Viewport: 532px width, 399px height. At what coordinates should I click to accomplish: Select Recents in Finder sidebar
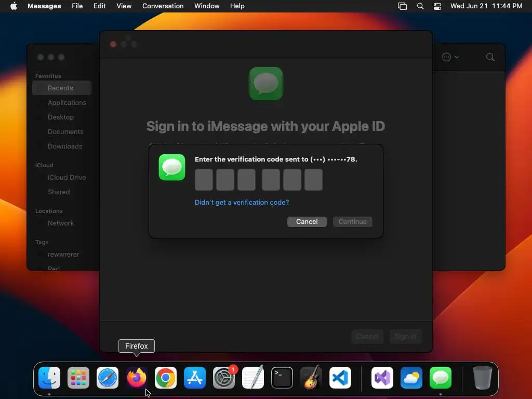[x=62, y=88]
